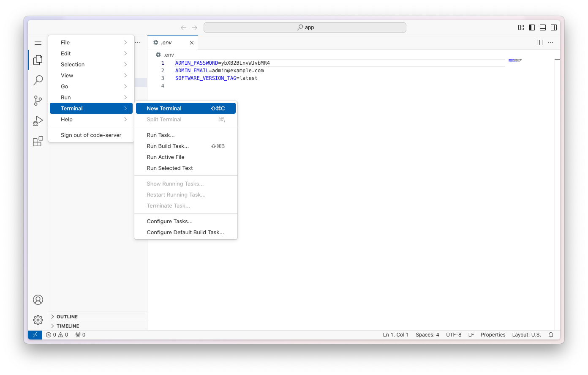Click Sign out of code-server

coord(91,135)
